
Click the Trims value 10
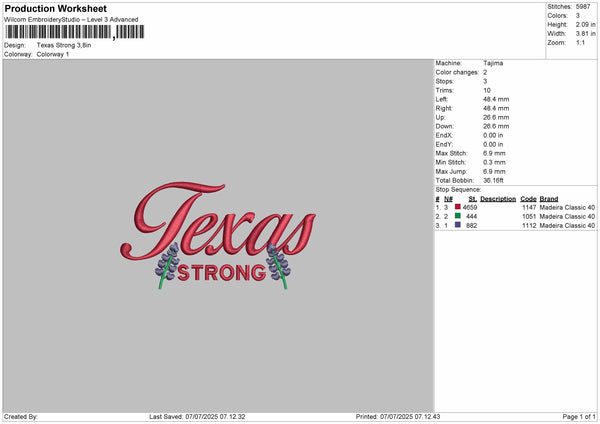[486, 90]
